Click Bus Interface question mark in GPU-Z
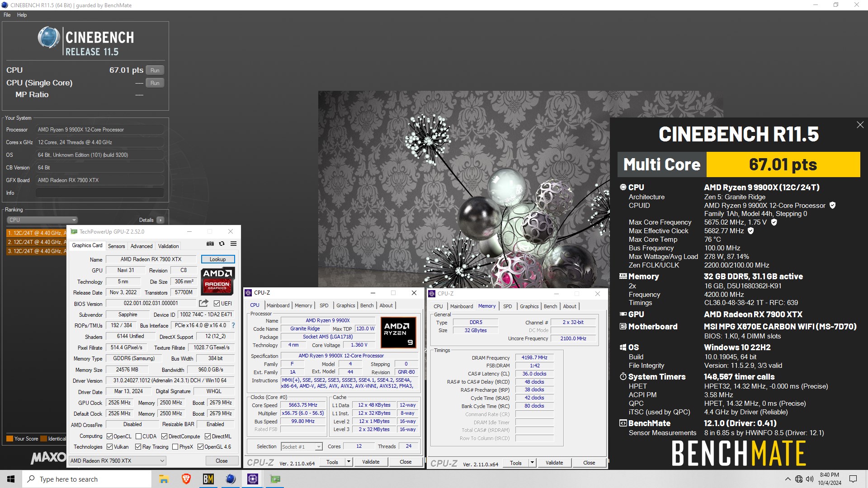The width and height of the screenshot is (868, 488). click(233, 325)
